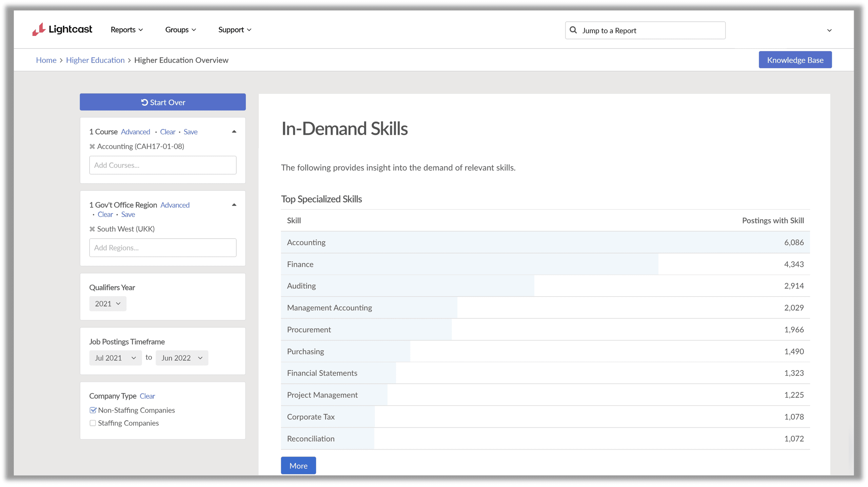Click the Start Over refresh icon
This screenshot has width=868, height=487.
click(144, 102)
